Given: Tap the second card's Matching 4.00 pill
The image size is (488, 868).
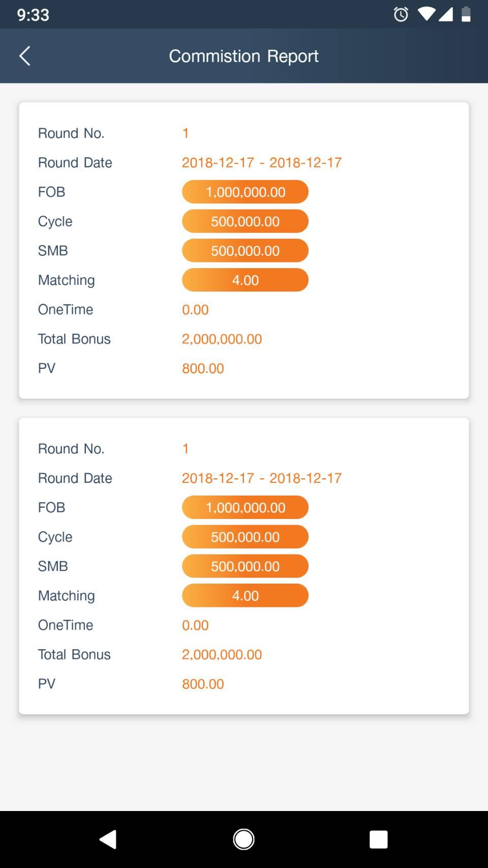Looking at the screenshot, I should (x=245, y=596).
